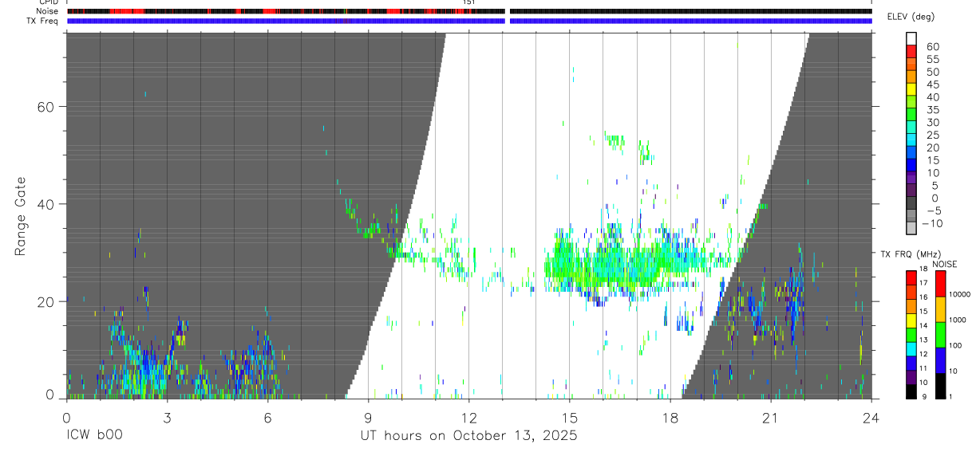Click the dense green echo band near 16 UT
Screen dimensions: 980x452
pos(614,265)
